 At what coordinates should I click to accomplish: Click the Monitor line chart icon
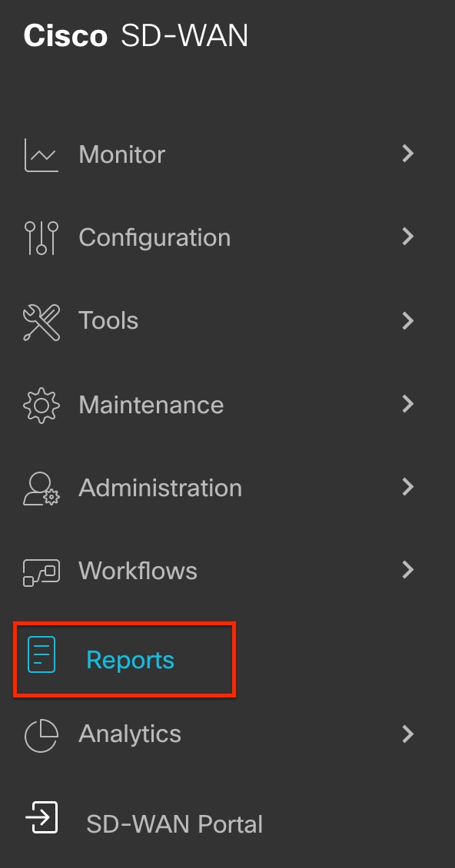pos(41,155)
